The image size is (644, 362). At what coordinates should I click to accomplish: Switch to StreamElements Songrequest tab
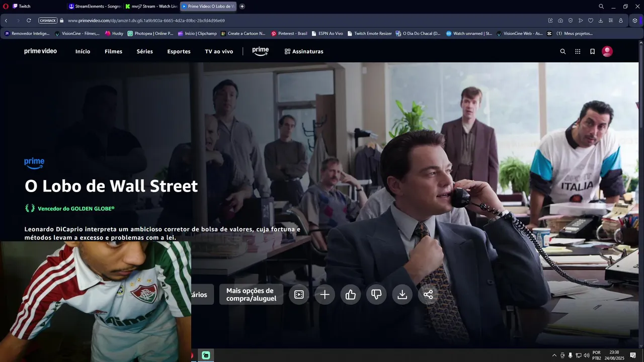[95, 7]
